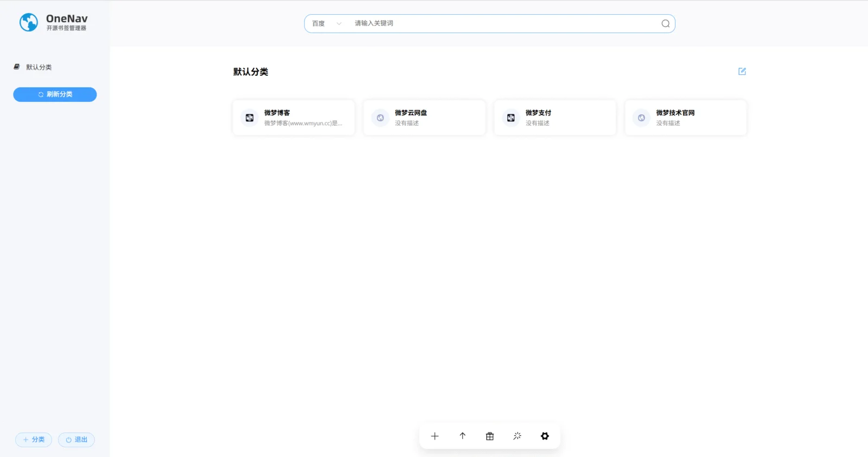Click the plus add-bookmark icon in bottom toolbar
The height and width of the screenshot is (457, 868).
point(435,436)
